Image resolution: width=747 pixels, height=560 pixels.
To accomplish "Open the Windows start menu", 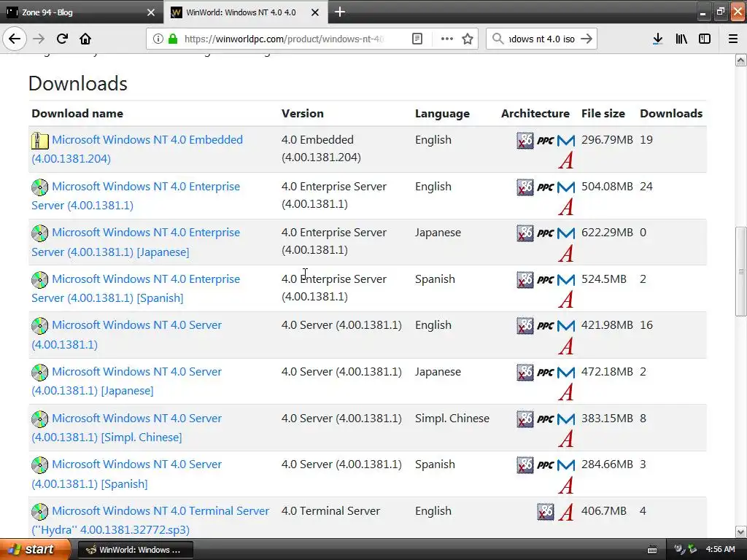I will [35, 549].
